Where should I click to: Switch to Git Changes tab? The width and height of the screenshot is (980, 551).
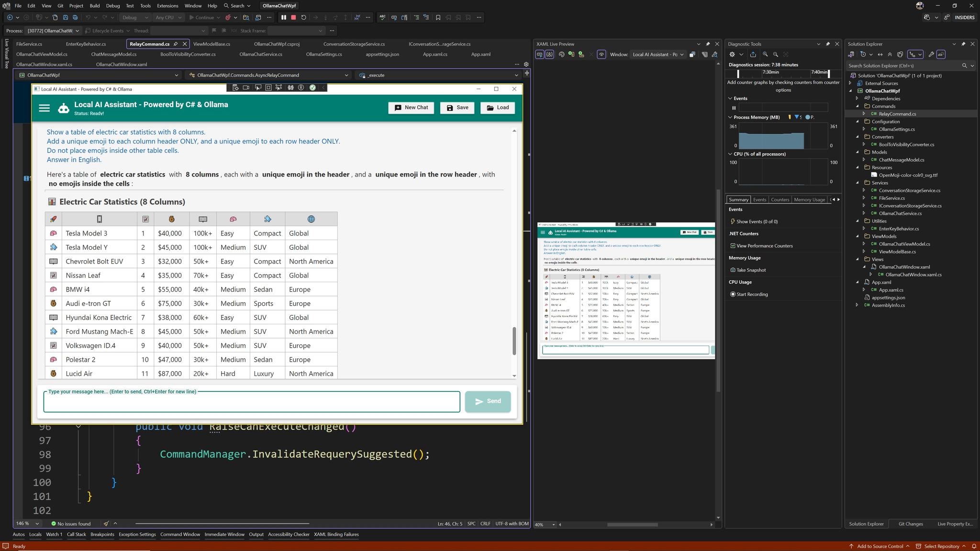point(911,524)
